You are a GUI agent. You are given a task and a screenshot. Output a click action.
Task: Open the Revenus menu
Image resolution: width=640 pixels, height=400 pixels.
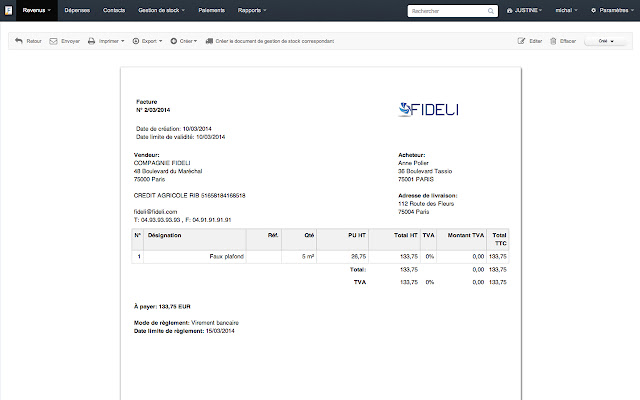click(36, 10)
